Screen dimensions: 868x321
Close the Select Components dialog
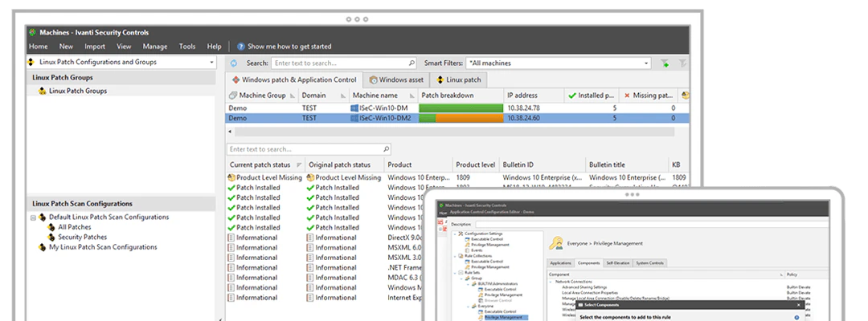[798, 304]
